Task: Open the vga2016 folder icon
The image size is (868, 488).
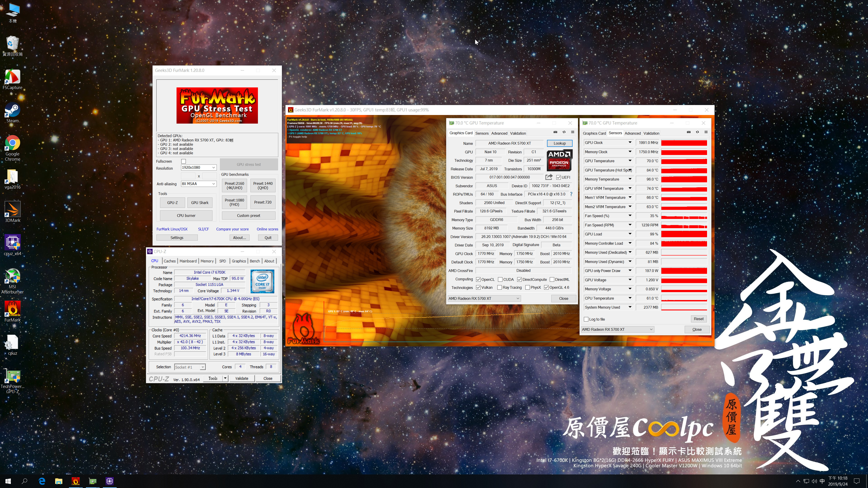Action: pyautogui.click(x=12, y=179)
